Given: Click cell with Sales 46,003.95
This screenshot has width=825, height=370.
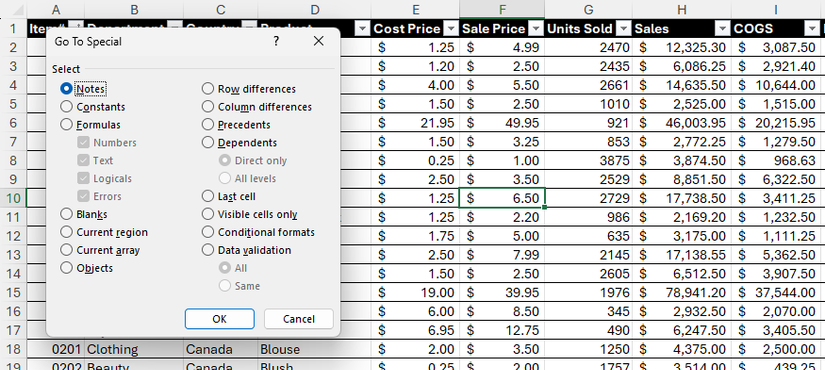Looking at the screenshot, I should (682, 123).
